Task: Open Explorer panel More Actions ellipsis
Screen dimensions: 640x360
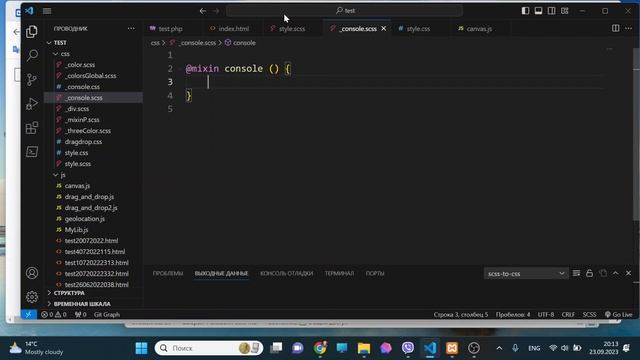Action: tap(131, 29)
